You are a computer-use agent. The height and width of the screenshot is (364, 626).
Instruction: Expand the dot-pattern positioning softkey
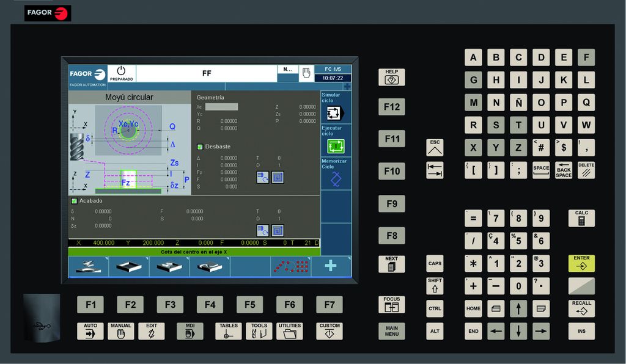tap(290, 266)
